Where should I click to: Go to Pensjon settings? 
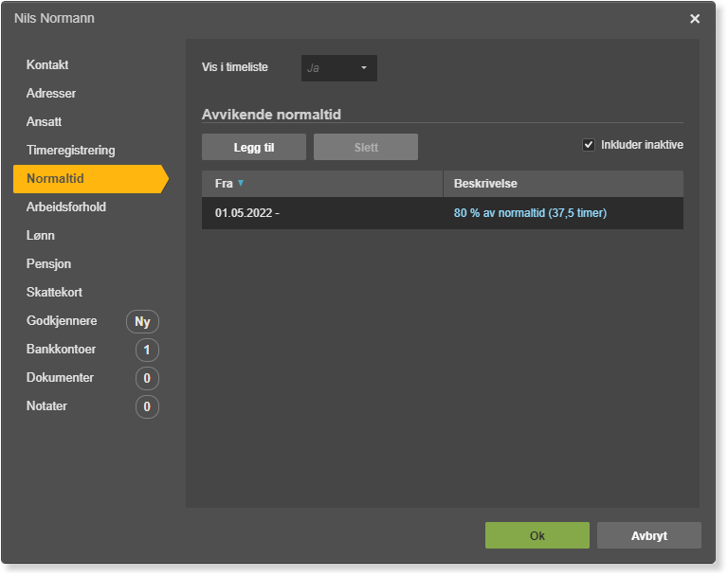coord(48,263)
